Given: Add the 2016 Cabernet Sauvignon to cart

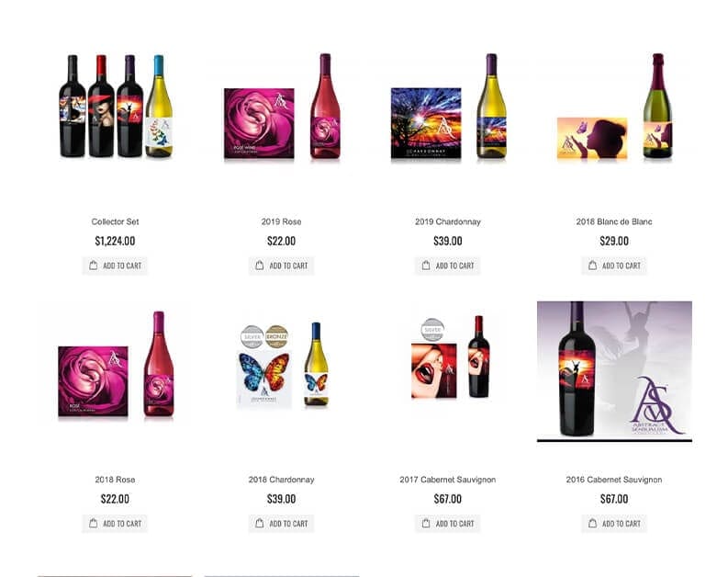Looking at the screenshot, I should [614, 524].
